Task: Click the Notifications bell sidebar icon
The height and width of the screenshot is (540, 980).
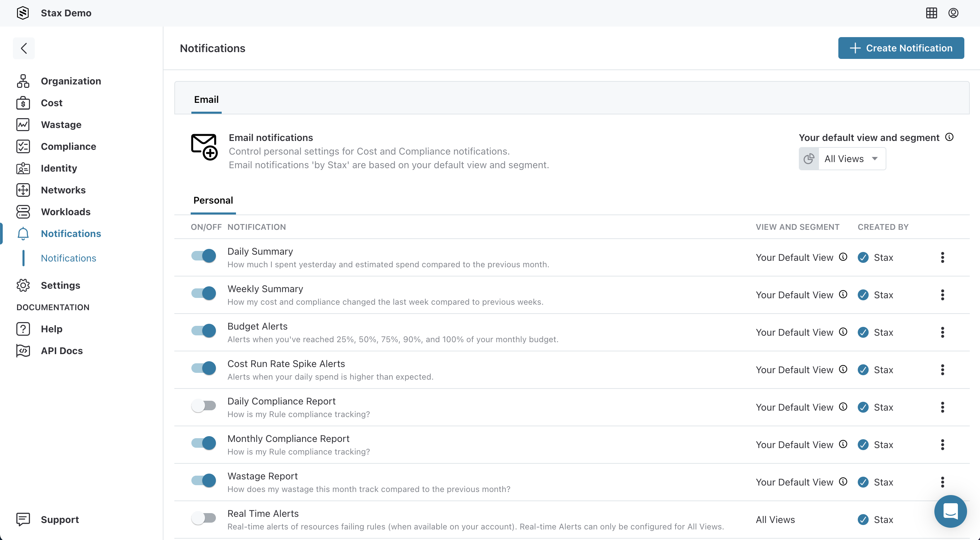Action: [22, 234]
